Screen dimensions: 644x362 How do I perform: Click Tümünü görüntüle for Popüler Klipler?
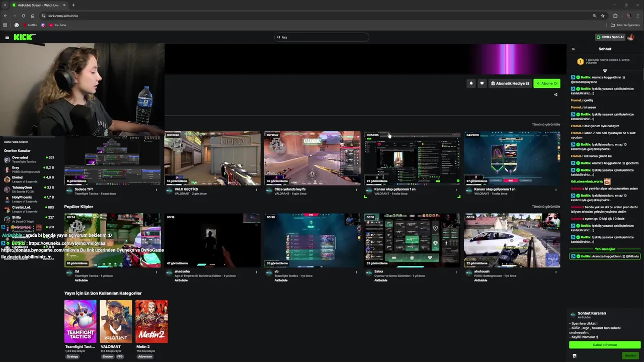546,207
